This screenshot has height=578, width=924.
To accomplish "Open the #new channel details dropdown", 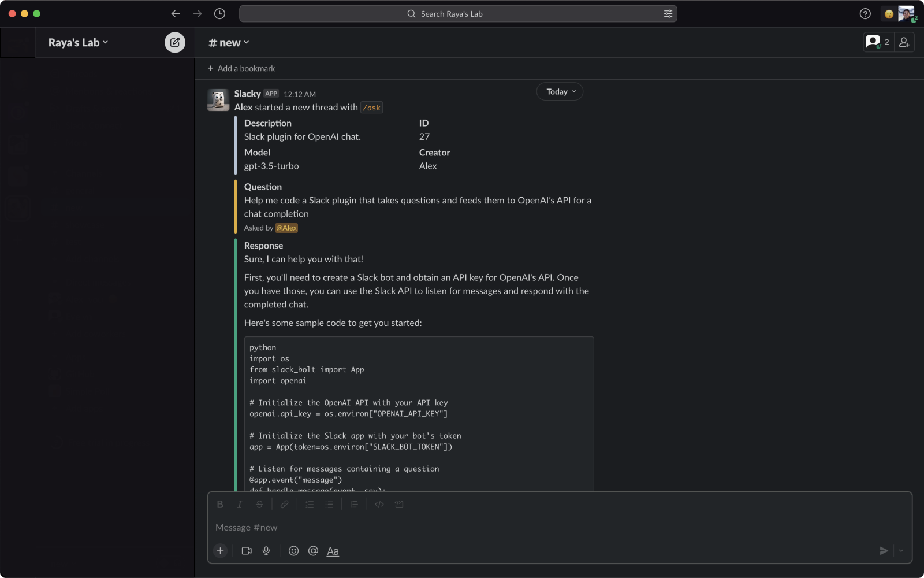I will 229,43.
